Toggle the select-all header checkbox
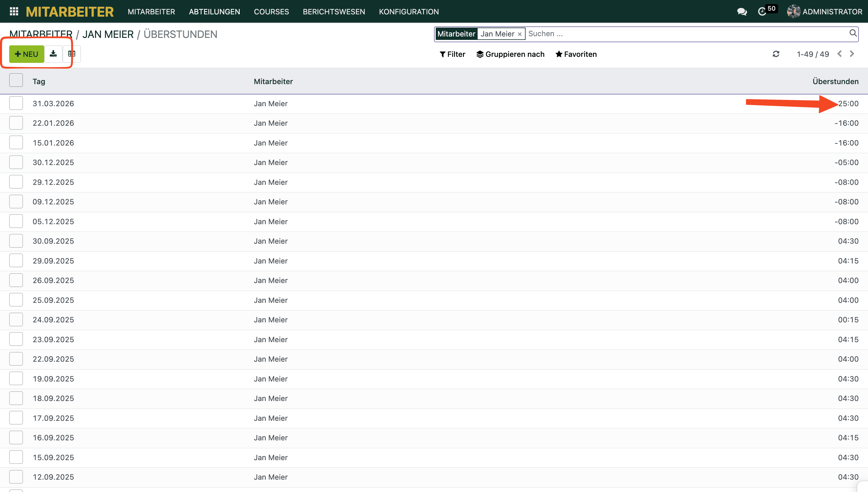868x492 pixels. [x=16, y=80]
